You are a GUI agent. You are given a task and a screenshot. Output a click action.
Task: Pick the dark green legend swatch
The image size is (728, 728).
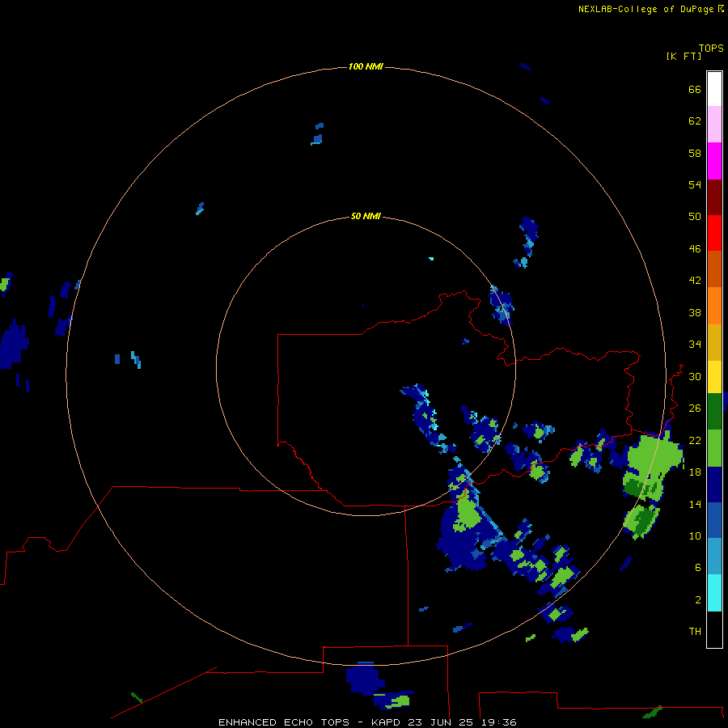(x=714, y=412)
